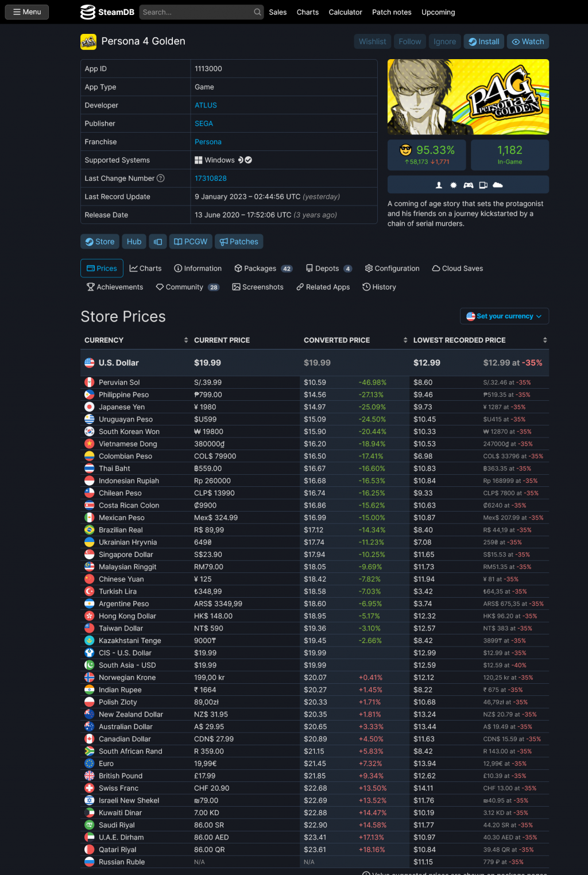Click the U.S. Dollar flag icon
Viewport: 588px width, 875px height.
[90, 363]
